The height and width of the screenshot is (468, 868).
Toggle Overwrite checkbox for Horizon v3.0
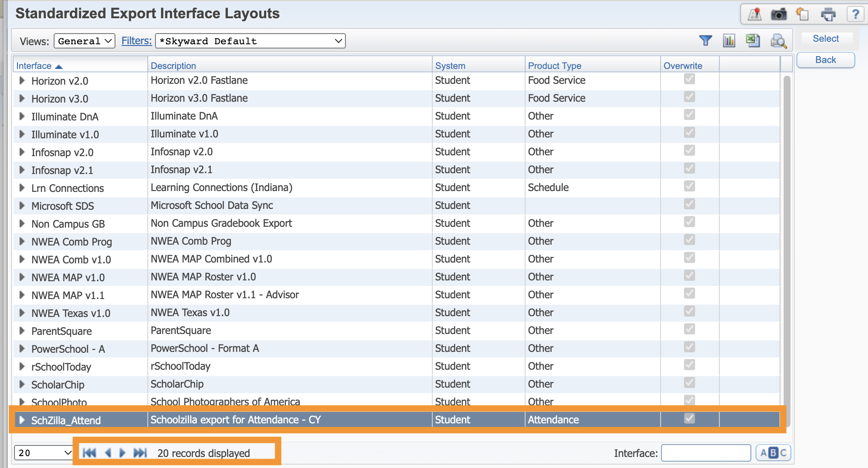[690, 97]
